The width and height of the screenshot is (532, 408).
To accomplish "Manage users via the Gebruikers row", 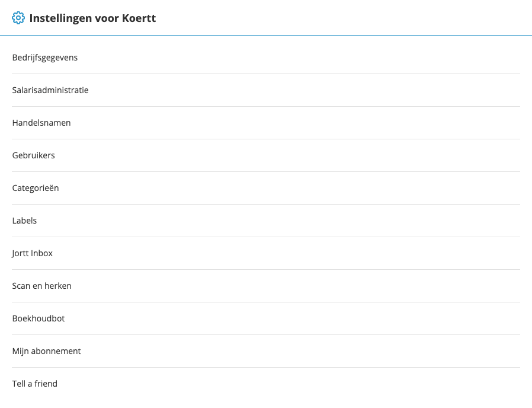I will coord(34,155).
